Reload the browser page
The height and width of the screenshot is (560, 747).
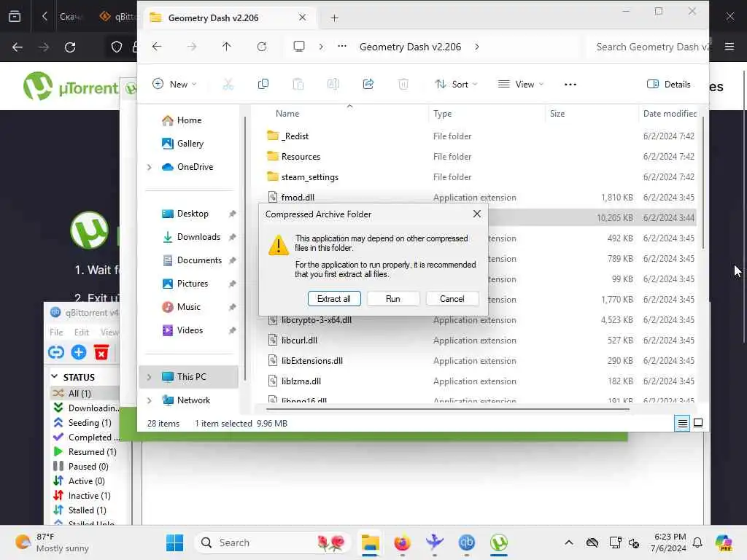pos(70,47)
